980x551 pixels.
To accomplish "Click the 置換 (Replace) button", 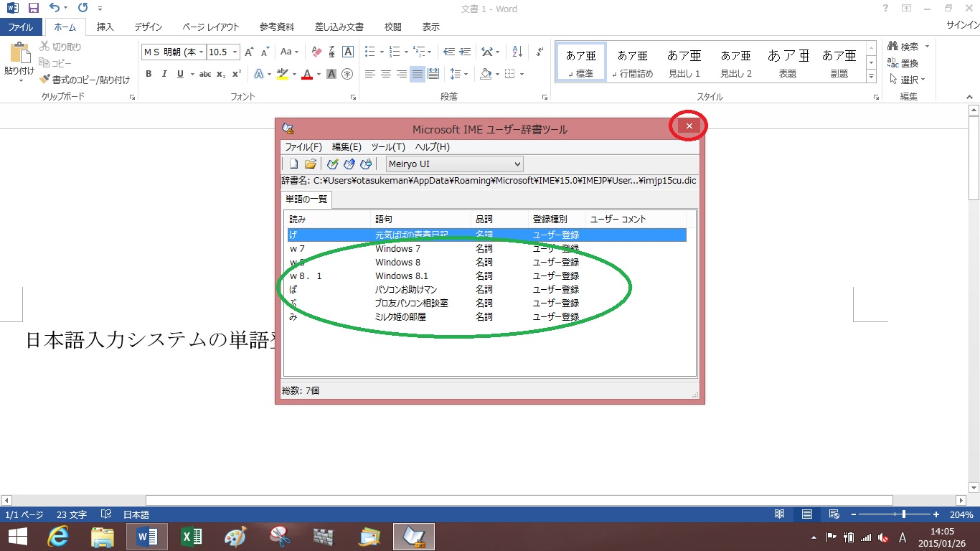I will click(x=903, y=63).
